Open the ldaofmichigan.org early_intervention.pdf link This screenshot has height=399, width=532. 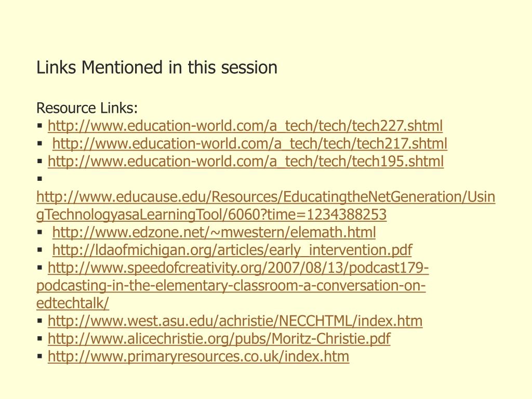pyautogui.click(x=232, y=250)
